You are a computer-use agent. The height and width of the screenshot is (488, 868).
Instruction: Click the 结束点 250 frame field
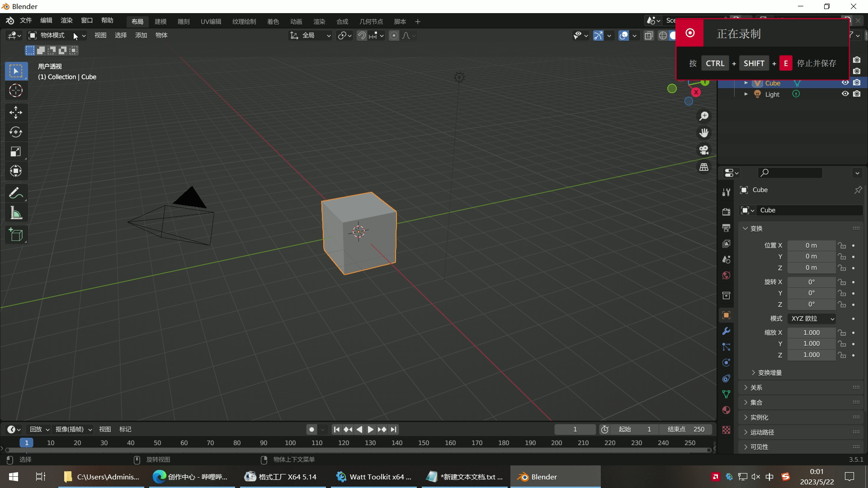[x=686, y=429]
